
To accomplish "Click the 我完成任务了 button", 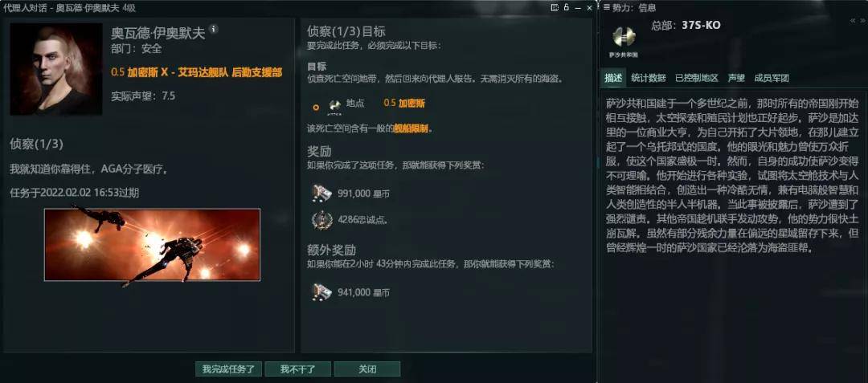I will point(228,369).
